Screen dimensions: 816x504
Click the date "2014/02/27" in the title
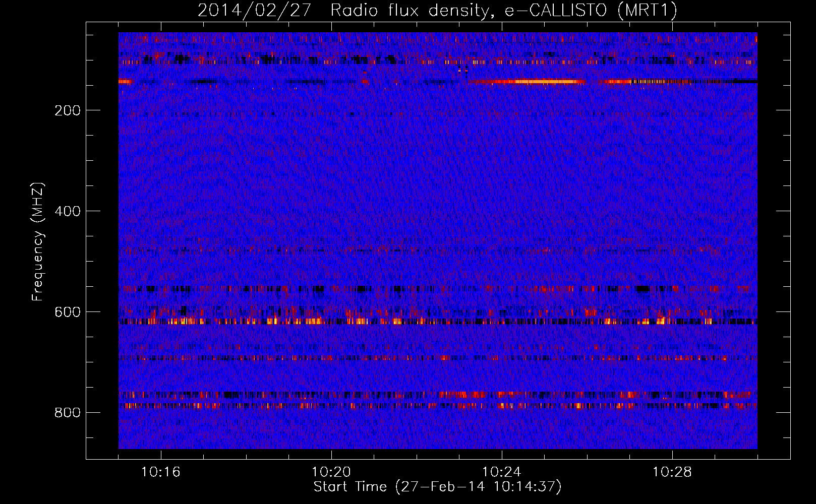pyautogui.click(x=254, y=10)
